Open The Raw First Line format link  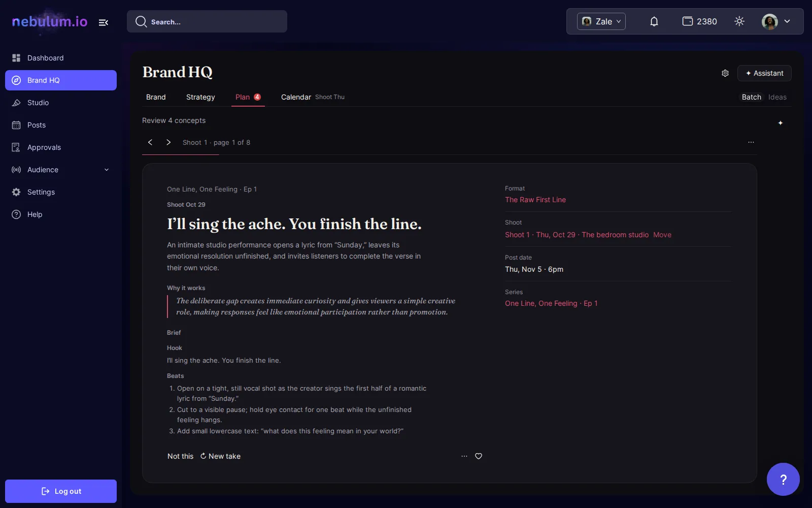535,200
